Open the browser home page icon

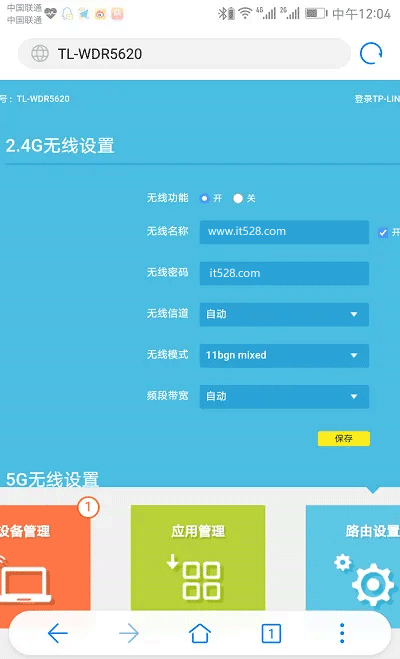(200, 633)
